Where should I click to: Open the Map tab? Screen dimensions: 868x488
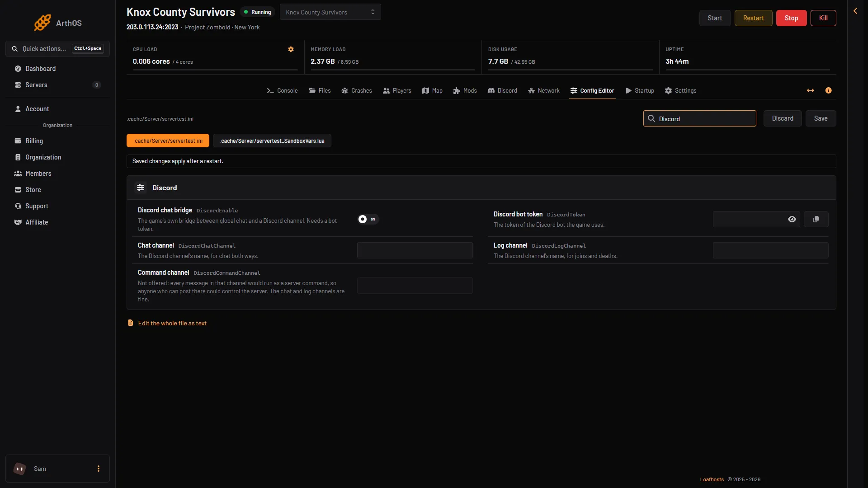[432, 91]
